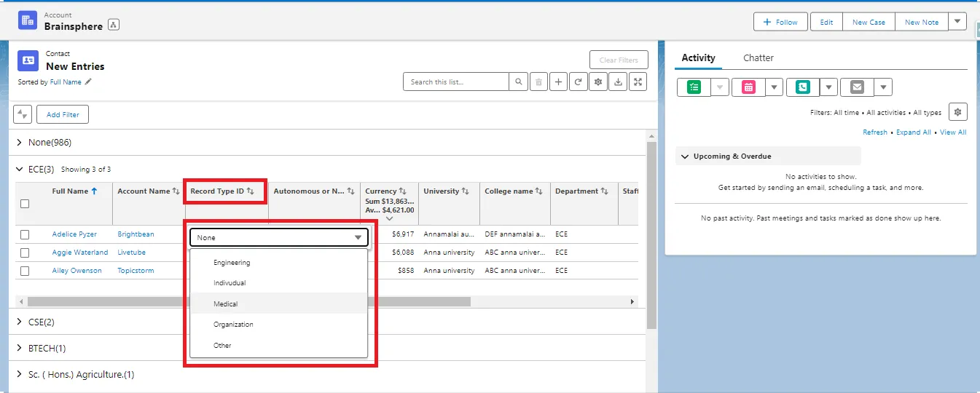Refresh the contact list with reload icon

click(x=578, y=82)
